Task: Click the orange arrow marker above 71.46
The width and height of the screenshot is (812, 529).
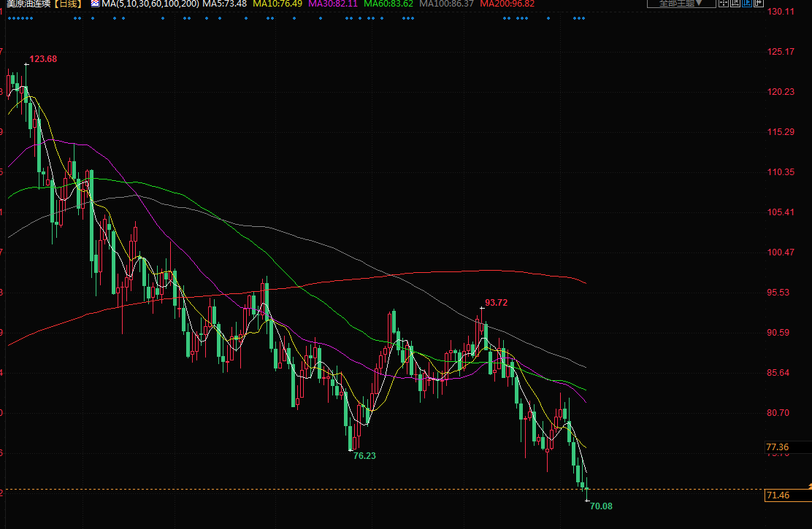Action: [808, 485]
